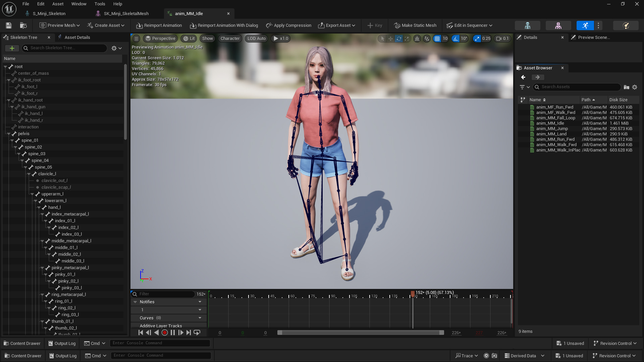Image resolution: width=644 pixels, height=362 pixels.
Task: Choose the scale gizmo tool
Action: coord(407,39)
